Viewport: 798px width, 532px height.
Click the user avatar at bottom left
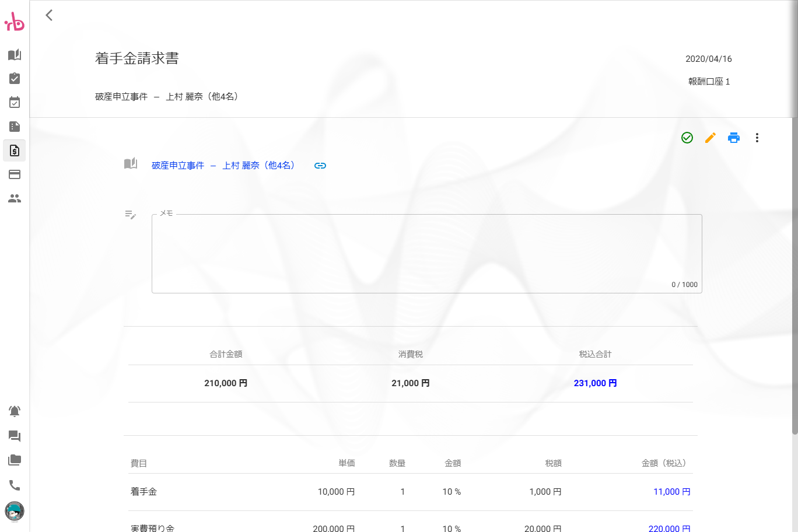[x=15, y=512]
